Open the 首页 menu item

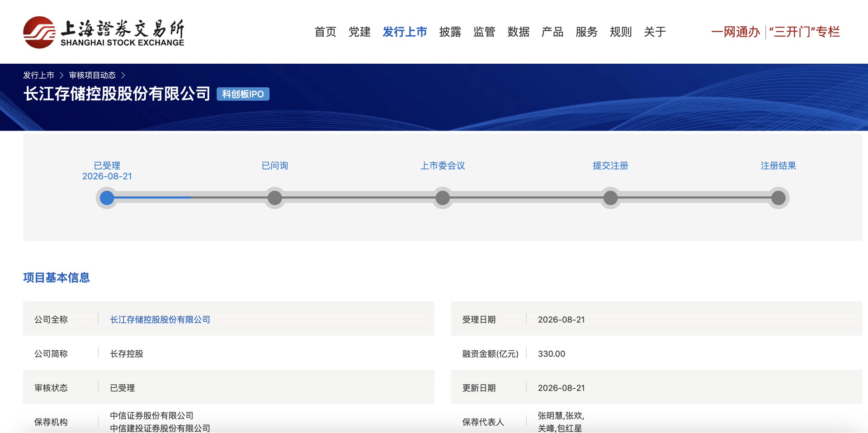[x=325, y=32]
